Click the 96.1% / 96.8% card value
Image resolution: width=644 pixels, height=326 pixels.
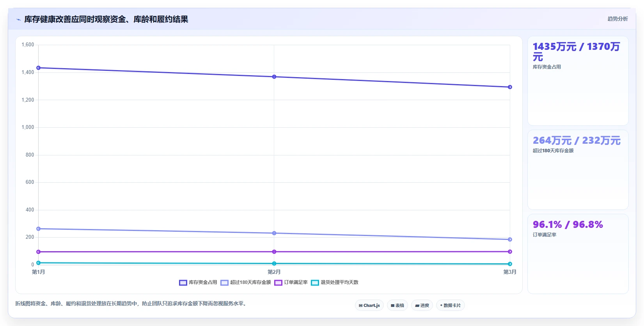[x=568, y=225]
